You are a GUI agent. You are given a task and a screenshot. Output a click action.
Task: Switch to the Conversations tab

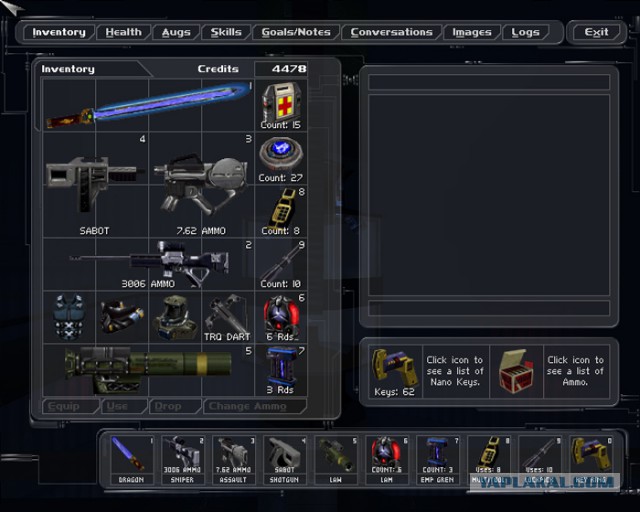pyautogui.click(x=391, y=32)
